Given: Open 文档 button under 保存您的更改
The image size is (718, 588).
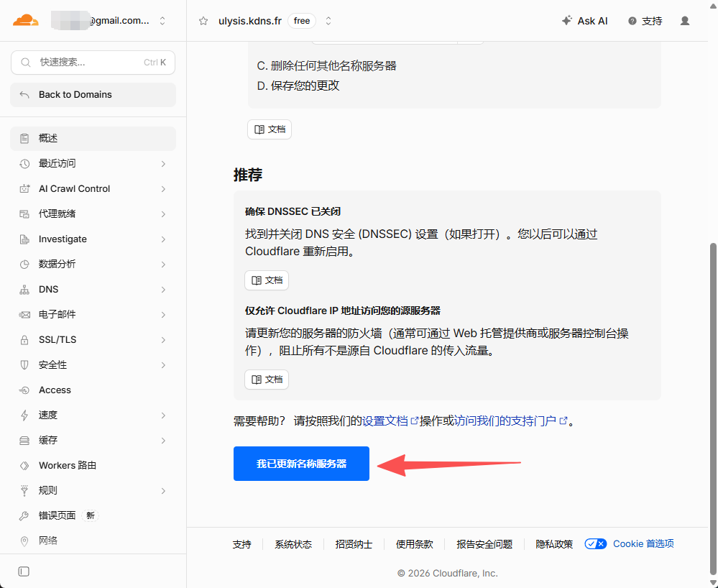Looking at the screenshot, I should pyautogui.click(x=270, y=129).
